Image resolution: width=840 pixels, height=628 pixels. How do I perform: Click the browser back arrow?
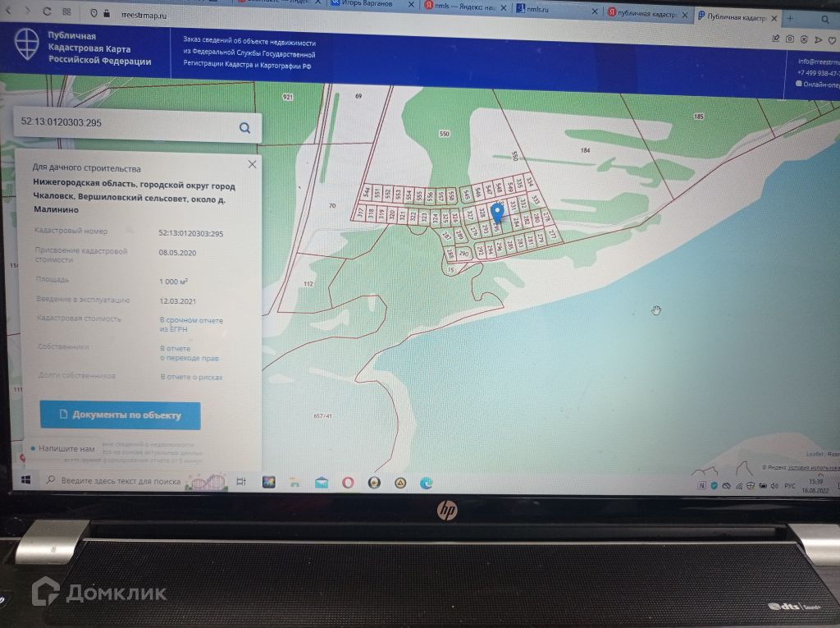coord(8,10)
